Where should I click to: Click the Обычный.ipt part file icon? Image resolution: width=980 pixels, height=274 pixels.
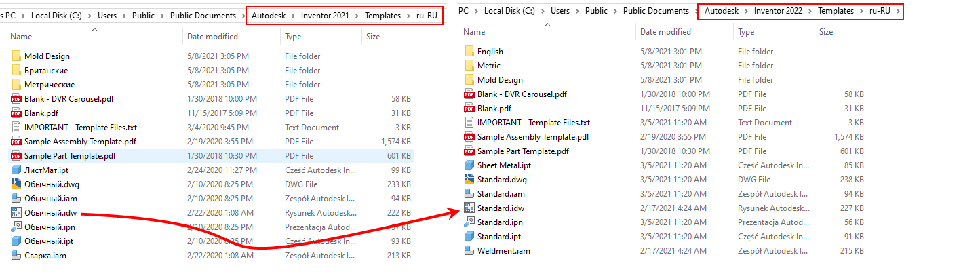click(16, 241)
